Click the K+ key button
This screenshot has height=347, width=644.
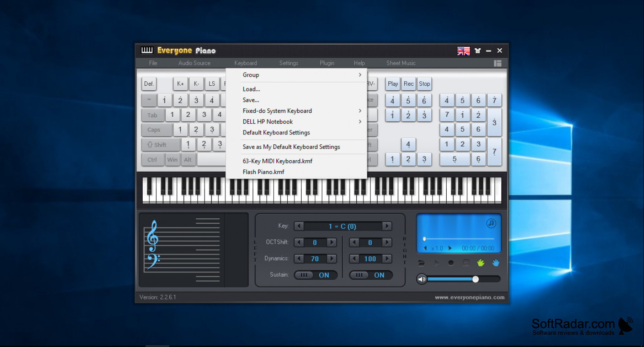point(181,84)
